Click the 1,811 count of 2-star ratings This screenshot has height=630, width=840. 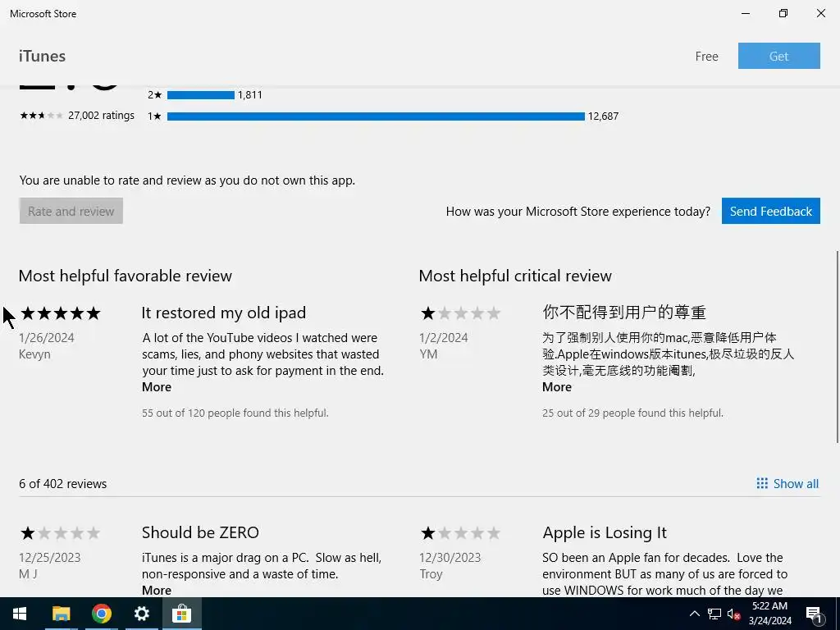coord(250,95)
